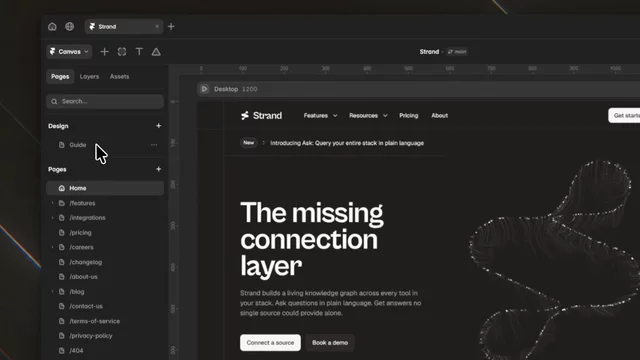
Task: Switch to the Assets tab
Action: coord(119,77)
